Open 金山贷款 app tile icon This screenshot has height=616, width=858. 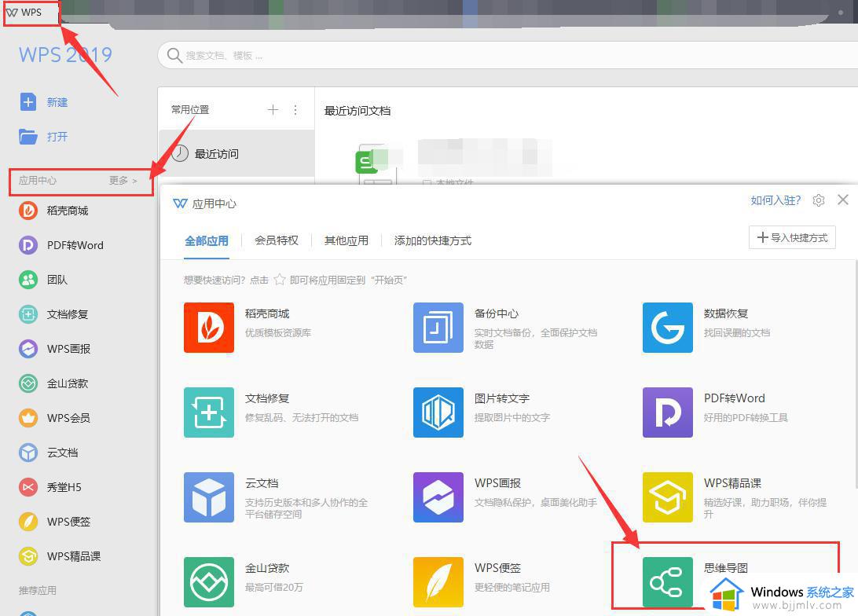(209, 582)
